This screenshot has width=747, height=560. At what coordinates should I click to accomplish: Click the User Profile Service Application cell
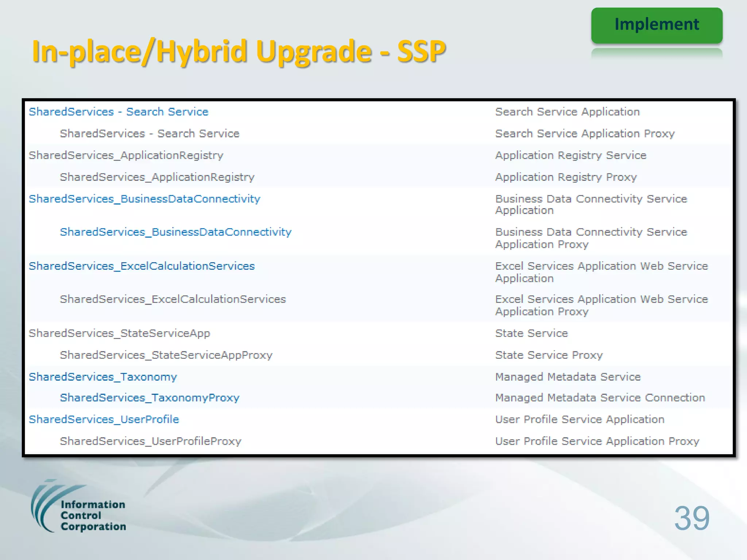[x=580, y=420]
